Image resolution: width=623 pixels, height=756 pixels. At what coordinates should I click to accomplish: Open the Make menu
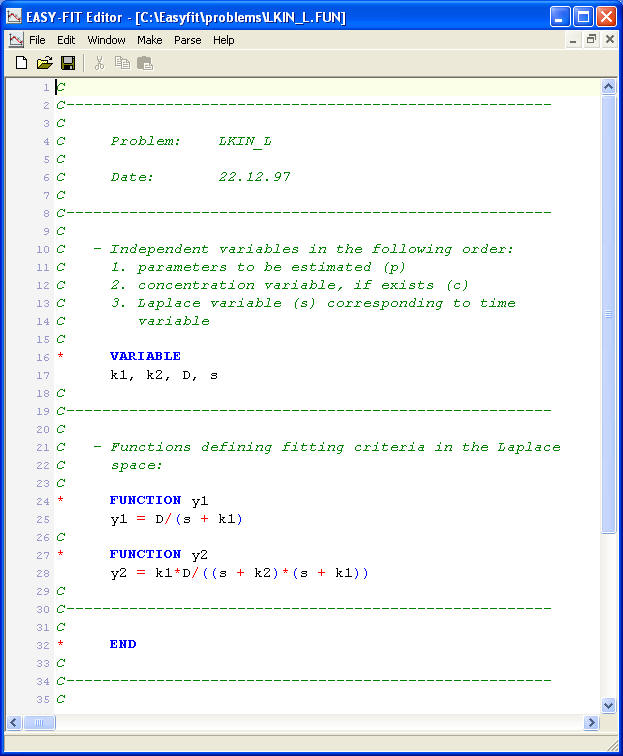150,40
